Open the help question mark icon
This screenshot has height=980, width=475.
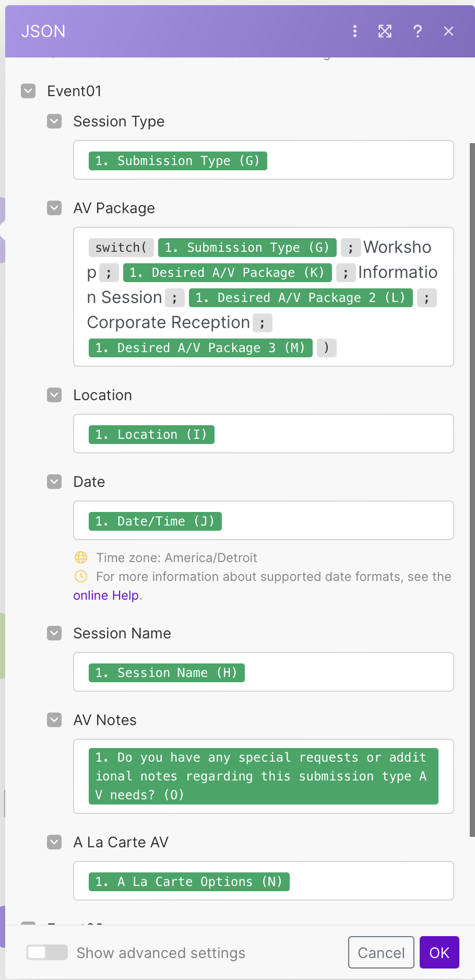[x=418, y=31]
